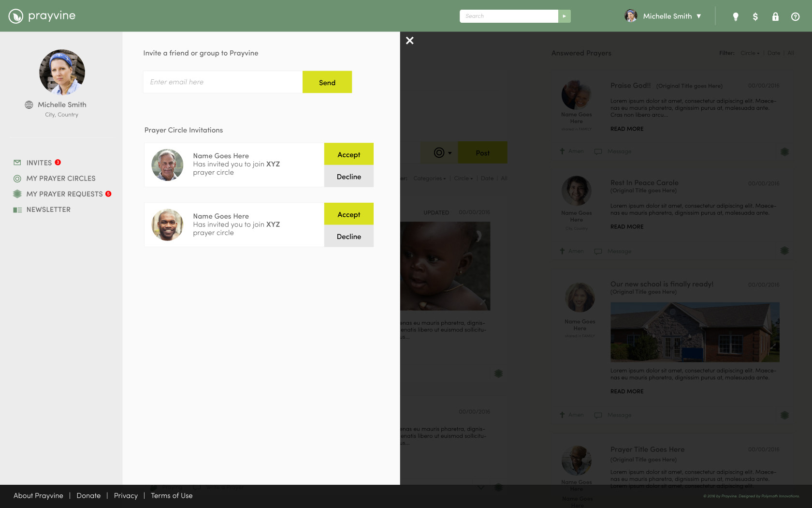Viewport: 812px width, 508px height.
Task: Read more of Rest In Peace Carole
Action: point(627,226)
